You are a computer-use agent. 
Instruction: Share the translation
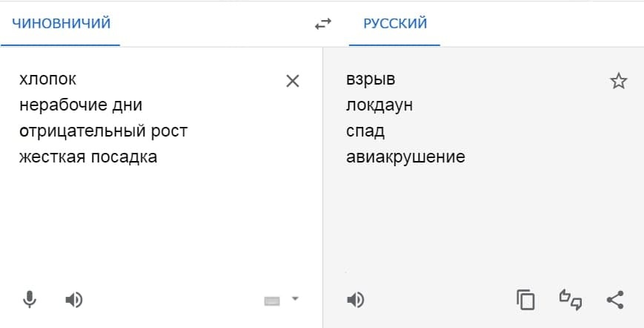pos(614,300)
